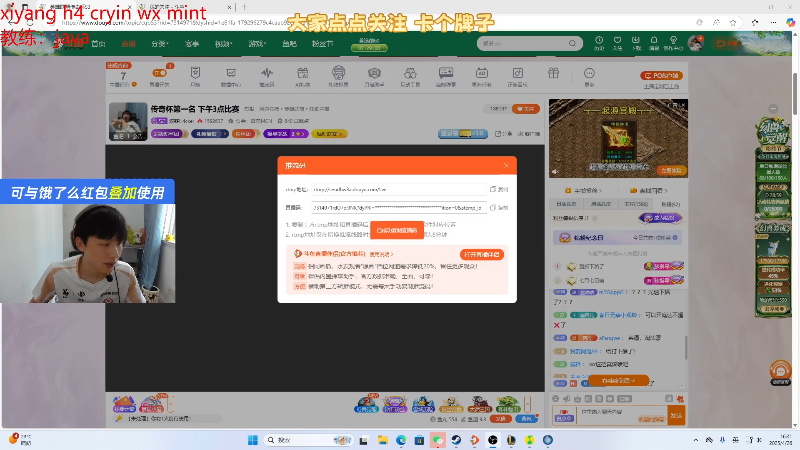
Task: Open the 赛事 nav tab
Action: [192, 44]
